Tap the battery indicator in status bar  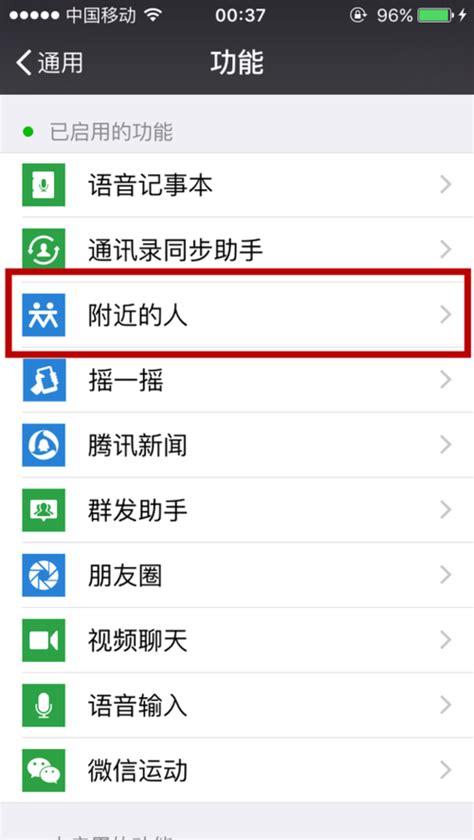point(435,16)
